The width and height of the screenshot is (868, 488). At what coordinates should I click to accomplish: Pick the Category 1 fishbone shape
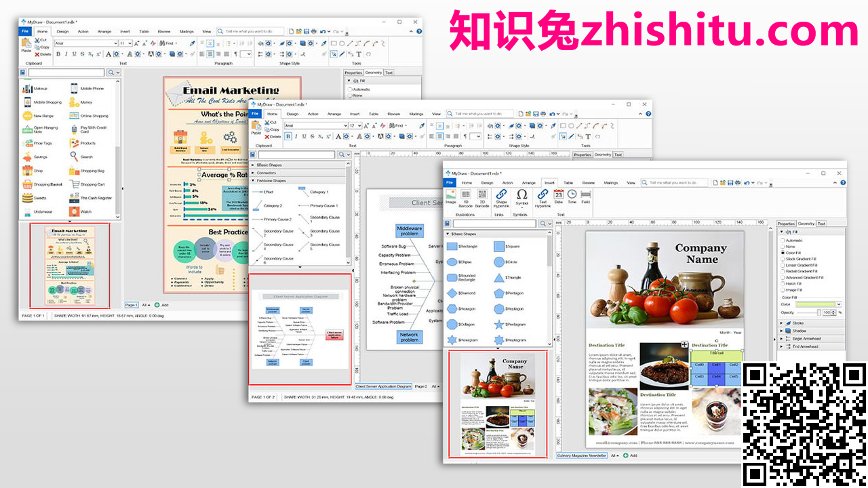(314, 192)
